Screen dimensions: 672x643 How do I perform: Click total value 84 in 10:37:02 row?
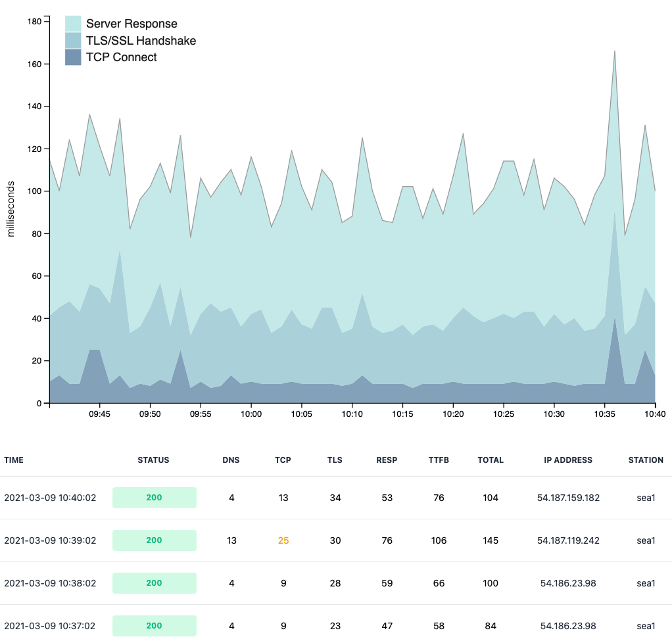491,626
